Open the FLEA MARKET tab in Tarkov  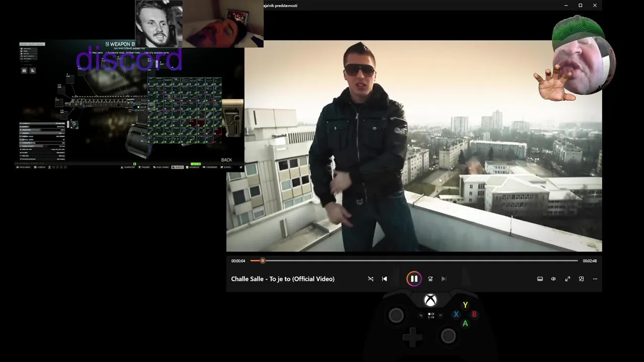click(161, 167)
